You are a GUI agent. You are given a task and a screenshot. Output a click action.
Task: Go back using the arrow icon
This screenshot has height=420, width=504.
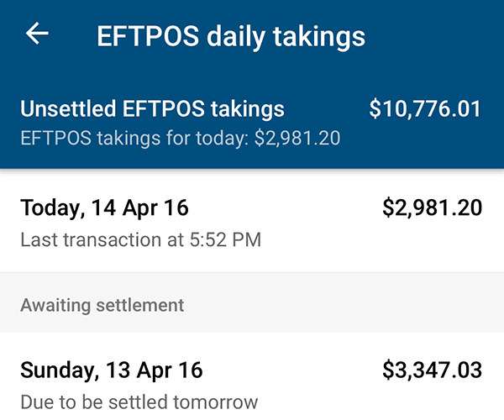[38, 34]
